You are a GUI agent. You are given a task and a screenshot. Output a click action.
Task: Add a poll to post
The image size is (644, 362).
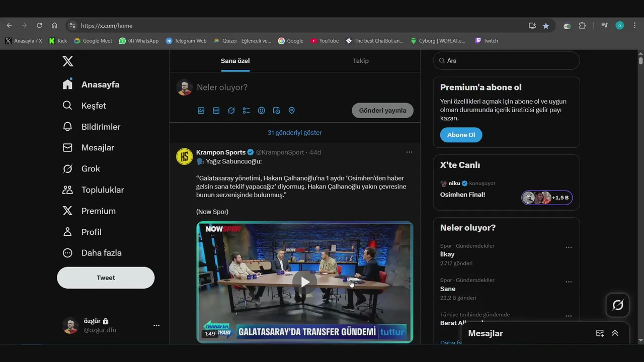point(247,111)
